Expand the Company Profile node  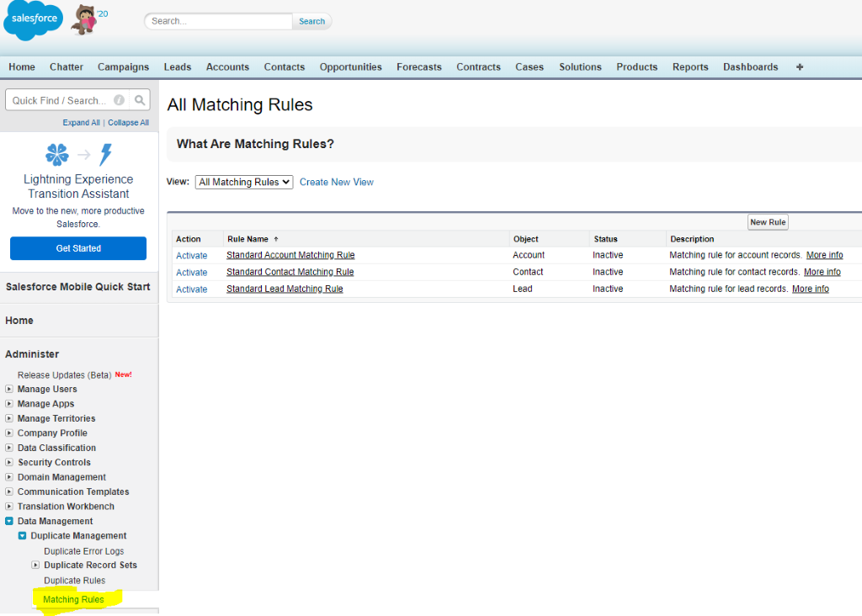[8, 433]
